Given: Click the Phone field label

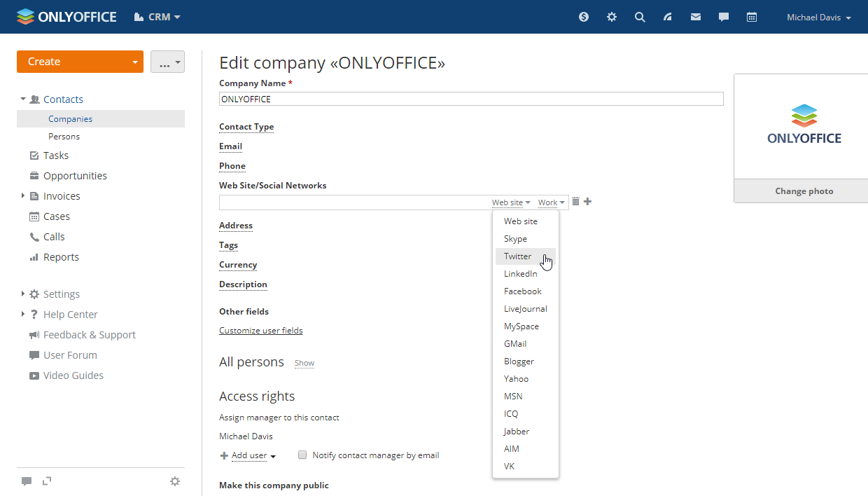Looking at the screenshot, I should click(232, 166).
